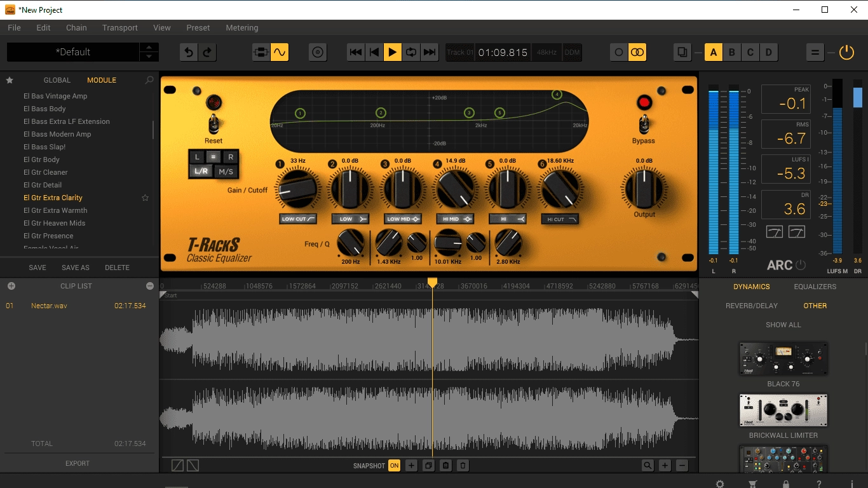Open the Edit menu

pos(43,28)
